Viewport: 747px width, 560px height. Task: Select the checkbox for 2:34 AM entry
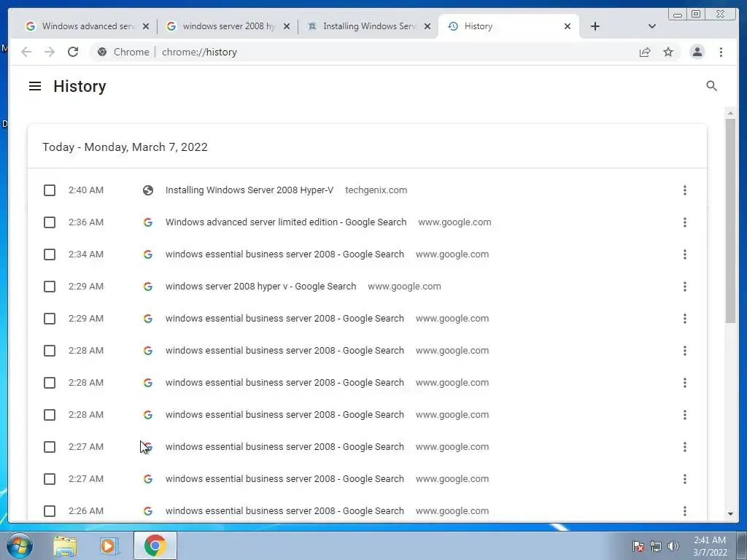(x=50, y=254)
